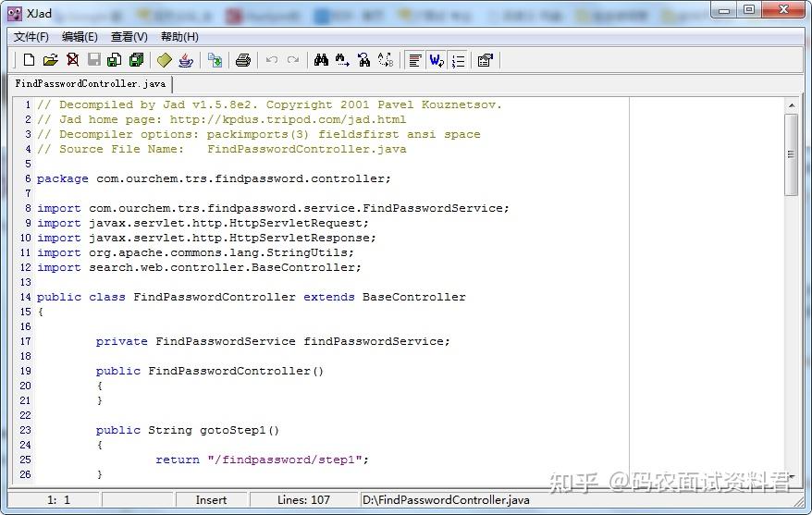Click the Insert mode indicator in status bar

coord(211,500)
